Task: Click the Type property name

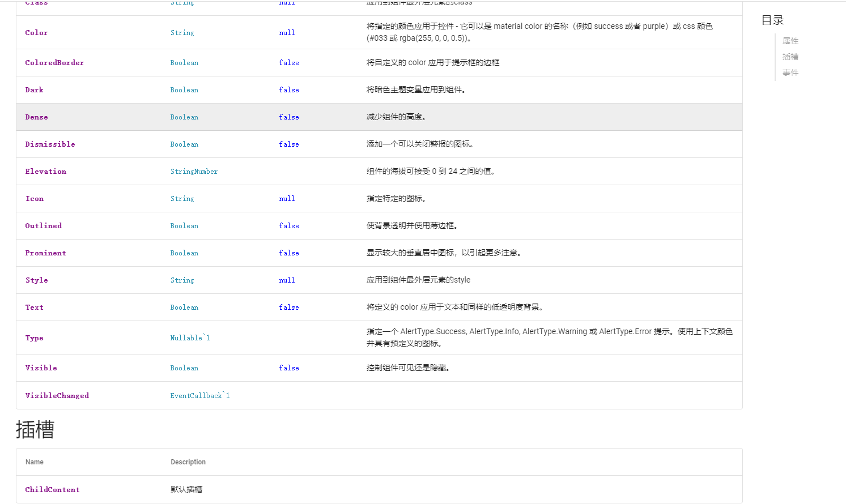Action: click(34, 338)
